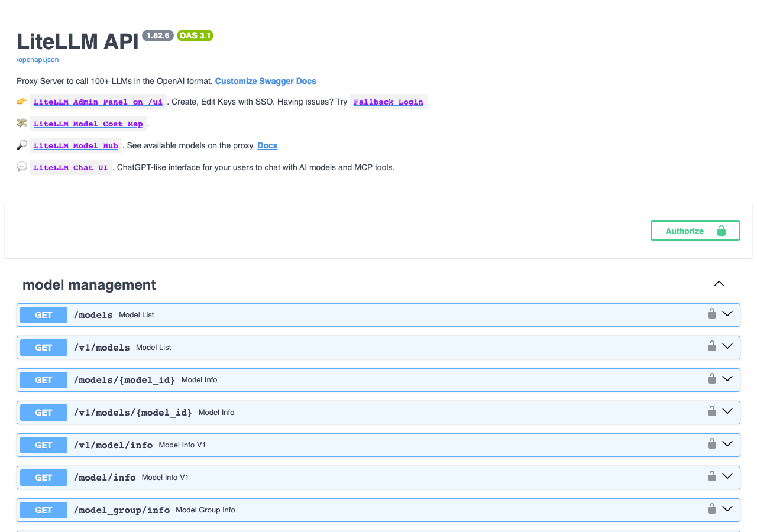Open the Customize Swagger Docs link

(266, 81)
